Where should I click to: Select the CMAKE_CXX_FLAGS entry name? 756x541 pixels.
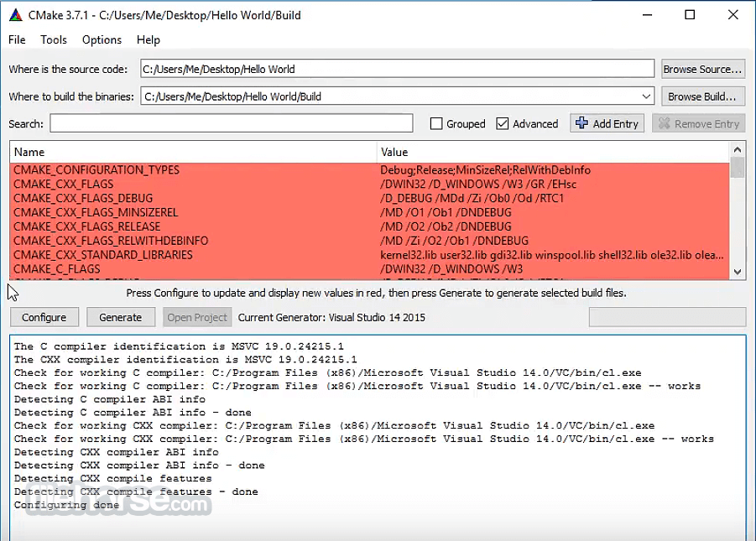coord(63,185)
